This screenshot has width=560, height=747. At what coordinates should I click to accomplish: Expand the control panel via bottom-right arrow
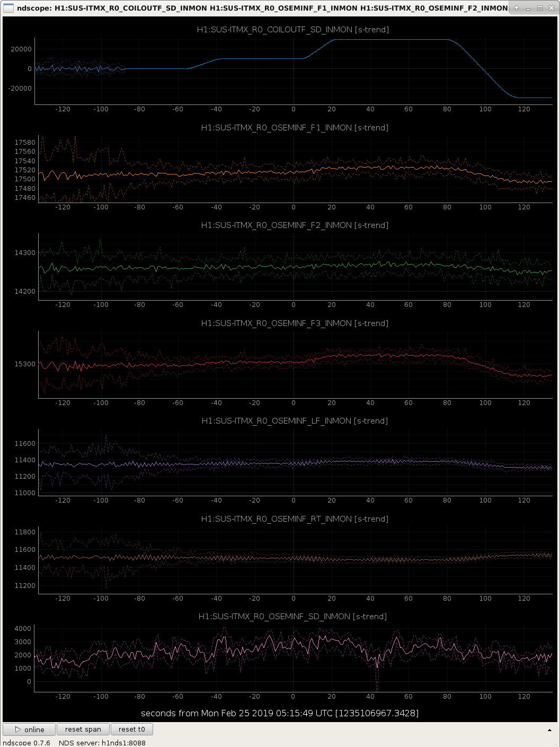tap(549, 730)
